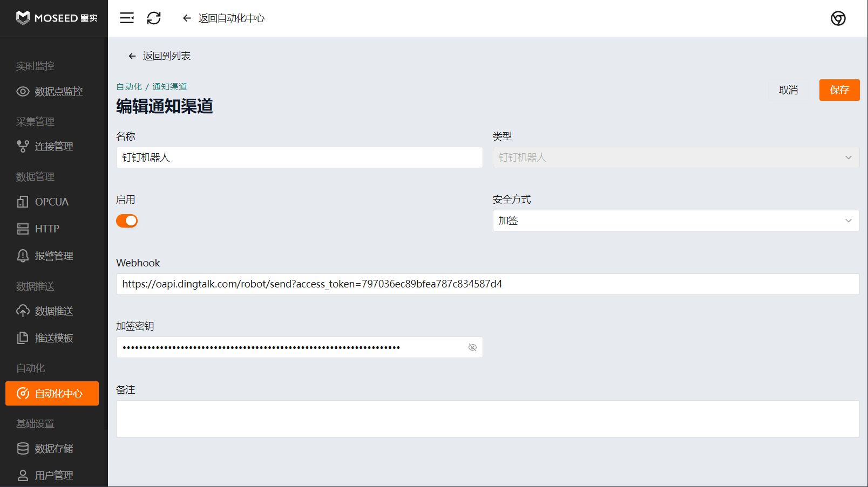
Task: Open 数据点监控 in sidebar
Action: (52, 92)
